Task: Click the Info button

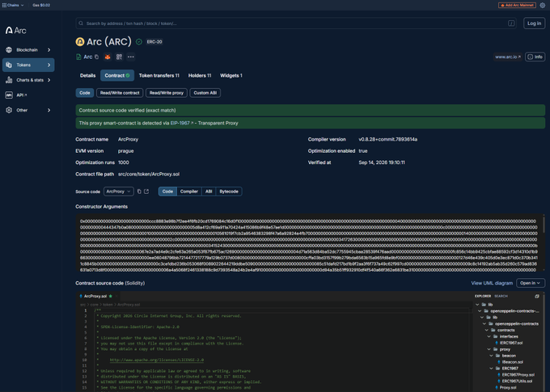Action: 535,57
